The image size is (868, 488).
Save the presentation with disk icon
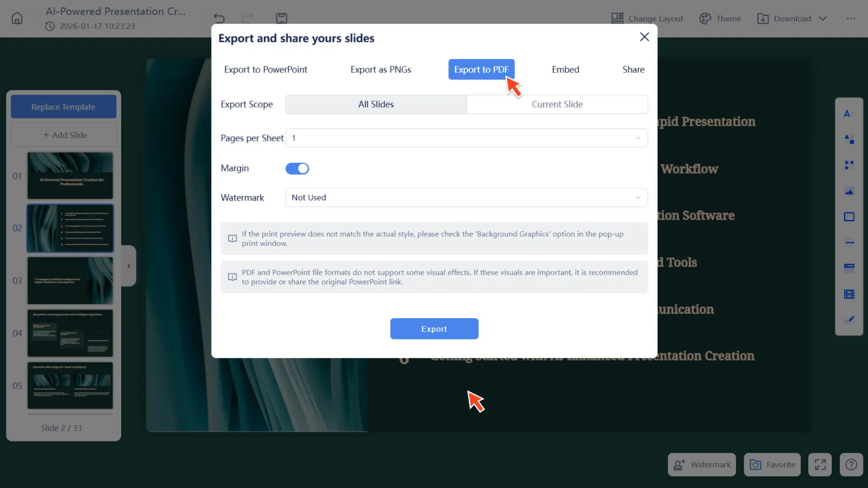click(282, 19)
